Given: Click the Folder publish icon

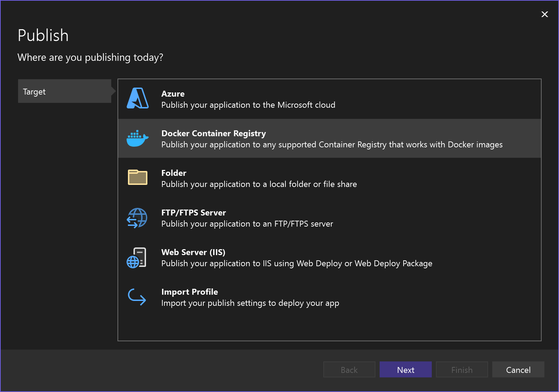Looking at the screenshot, I should coord(137,178).
